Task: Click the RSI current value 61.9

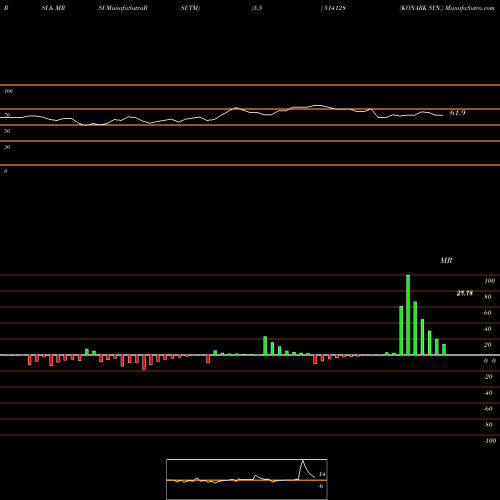Action: click(457, 113)
